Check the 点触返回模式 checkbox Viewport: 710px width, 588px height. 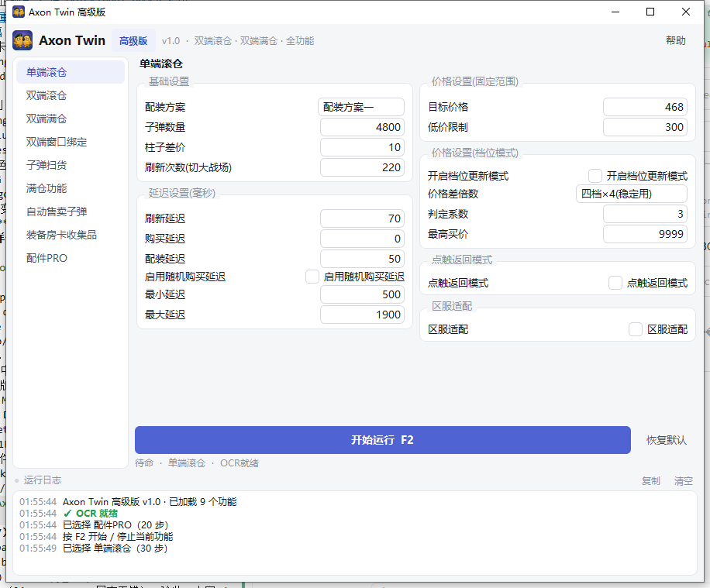615,283
